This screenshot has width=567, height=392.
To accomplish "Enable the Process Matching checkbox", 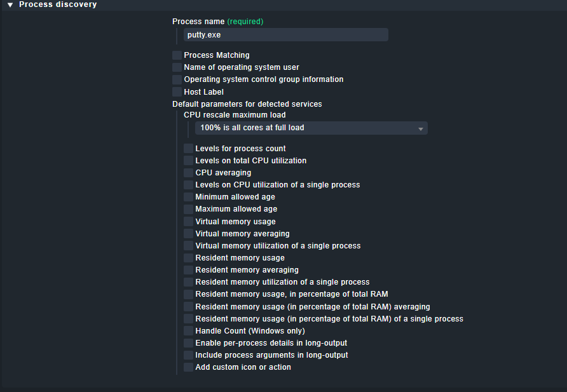I will tap(177, 55).
